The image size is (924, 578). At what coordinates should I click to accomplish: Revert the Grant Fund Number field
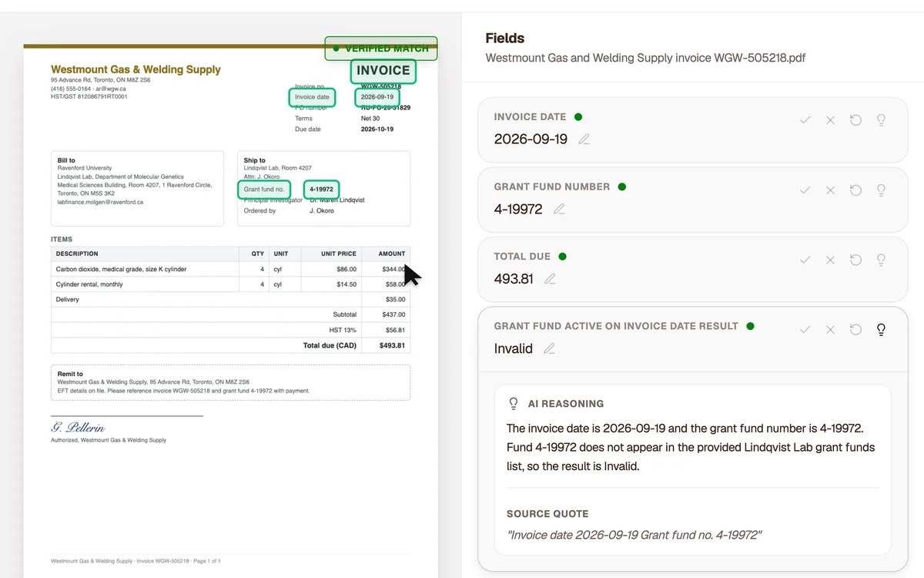click(x=855, y=190)
